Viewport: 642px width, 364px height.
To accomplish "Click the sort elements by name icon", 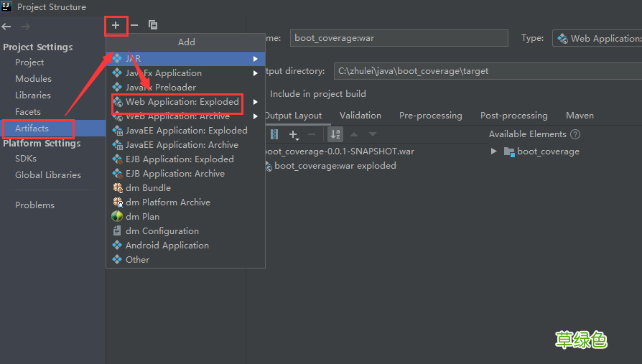I will [335, 134].
